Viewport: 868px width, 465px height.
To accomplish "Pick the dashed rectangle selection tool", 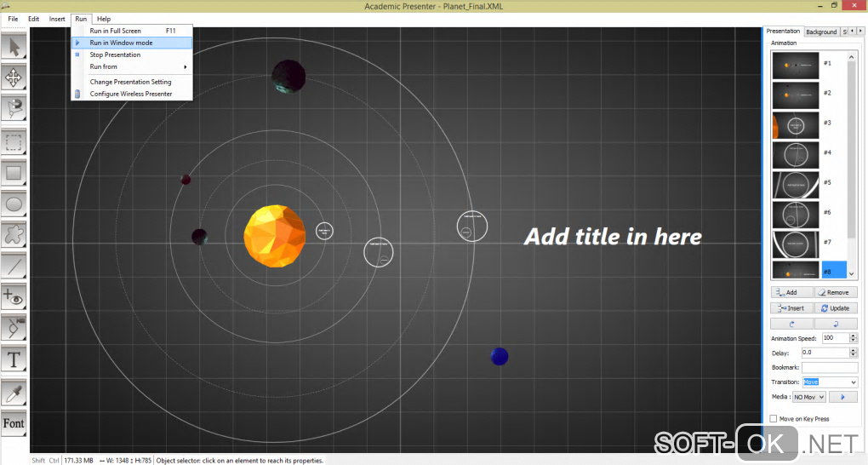I will (x=14, y=142).
